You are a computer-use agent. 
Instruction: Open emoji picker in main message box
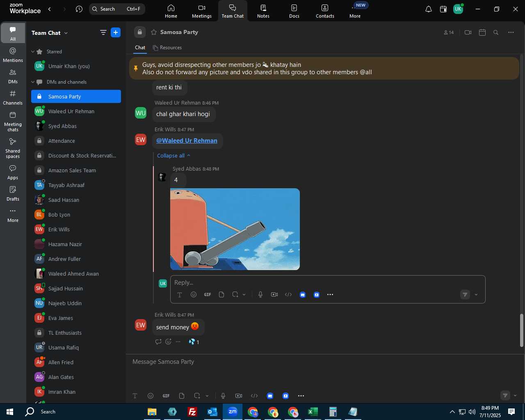pos(151,396)
